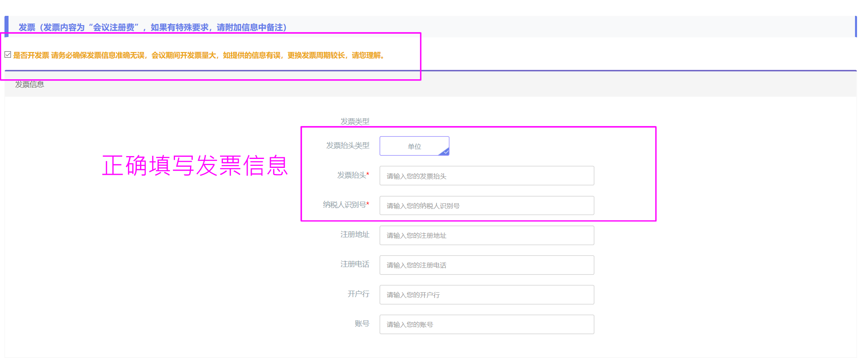This screenshot has height=363, width=868.
Task: Click the 注册地址 label text
Action: click(354, 235)
